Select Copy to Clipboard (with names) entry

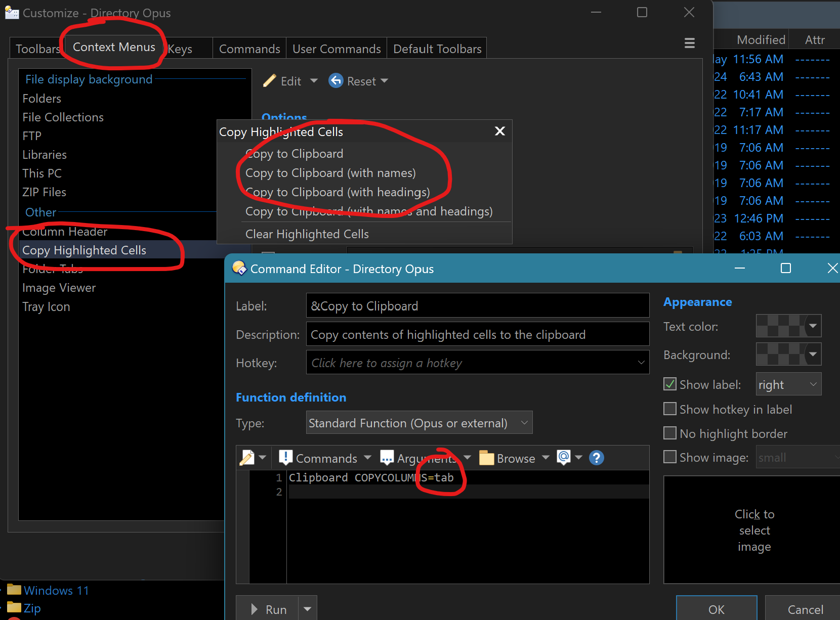pyautogui.click(x=330, y=173)
